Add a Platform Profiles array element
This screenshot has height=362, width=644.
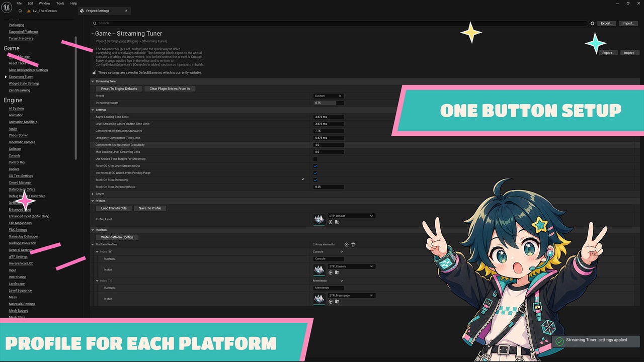[347, 244]
